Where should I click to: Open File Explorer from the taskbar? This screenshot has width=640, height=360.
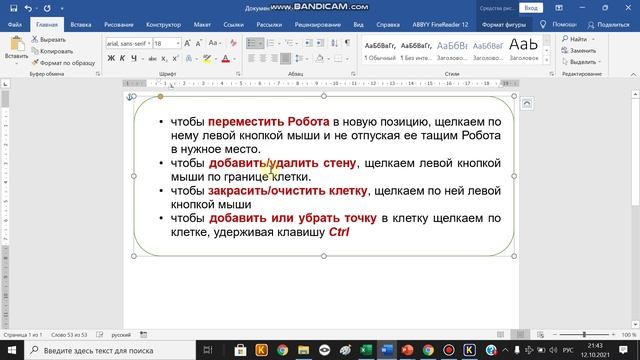pos(303,350)
